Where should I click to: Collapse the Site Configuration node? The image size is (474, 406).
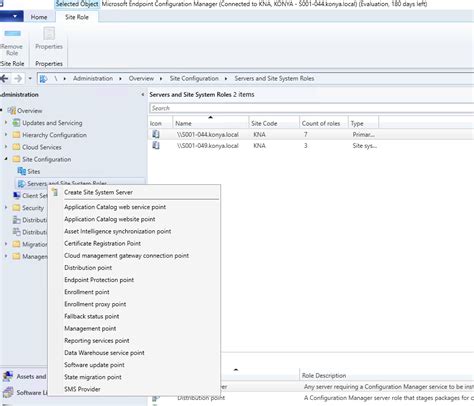tap(6, 159)
